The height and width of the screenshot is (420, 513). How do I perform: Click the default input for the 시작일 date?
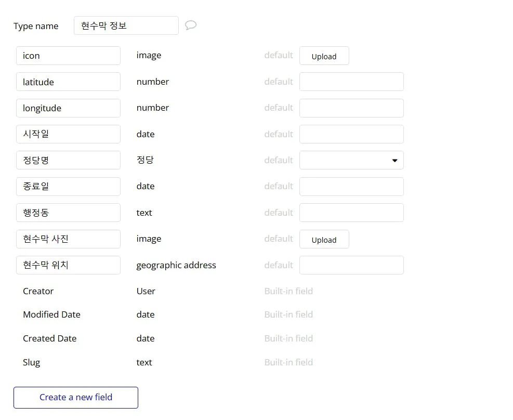[x=351, y=134]
